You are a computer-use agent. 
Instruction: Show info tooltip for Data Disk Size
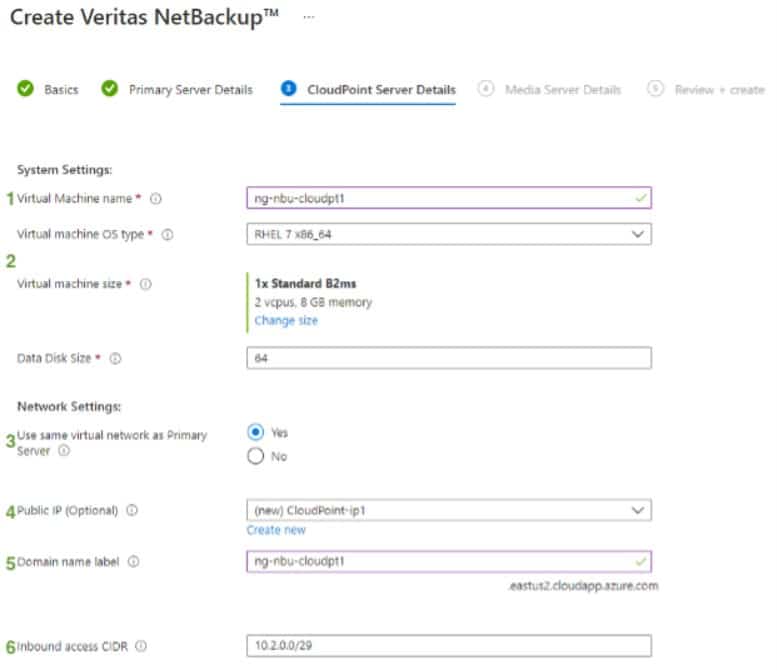(115, 358)
